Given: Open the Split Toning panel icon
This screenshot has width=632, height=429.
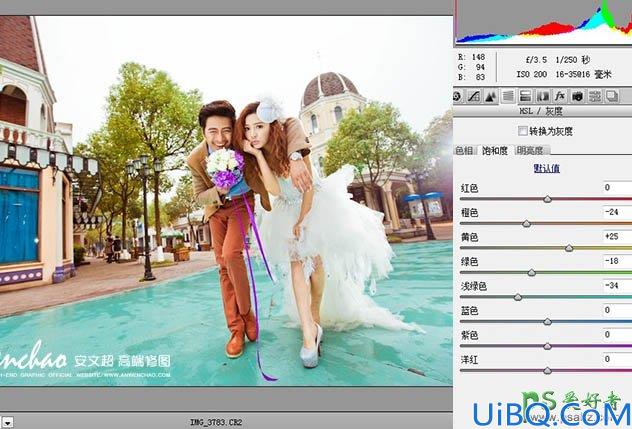Looking at the screenshot, I should [x=525, y=96].
